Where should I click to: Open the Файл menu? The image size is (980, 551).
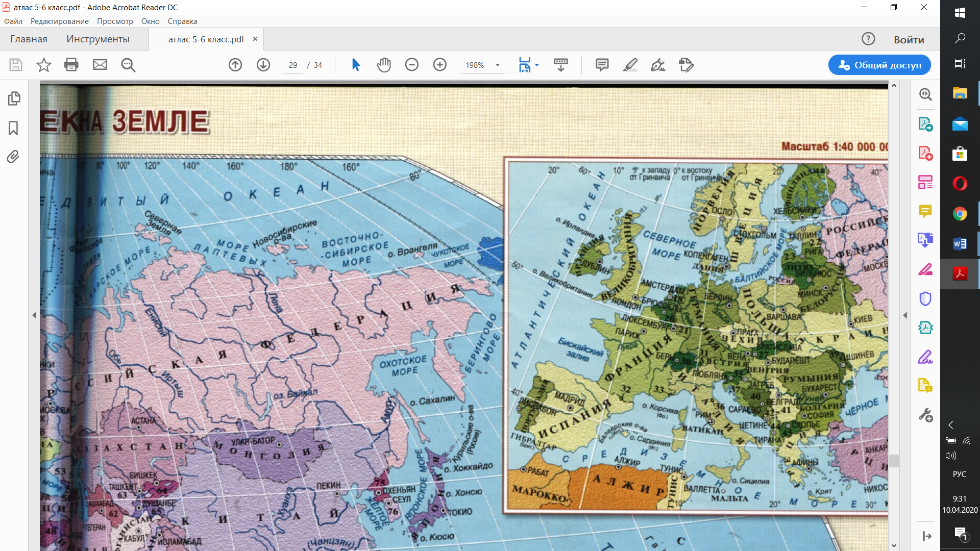pos(13,21)
